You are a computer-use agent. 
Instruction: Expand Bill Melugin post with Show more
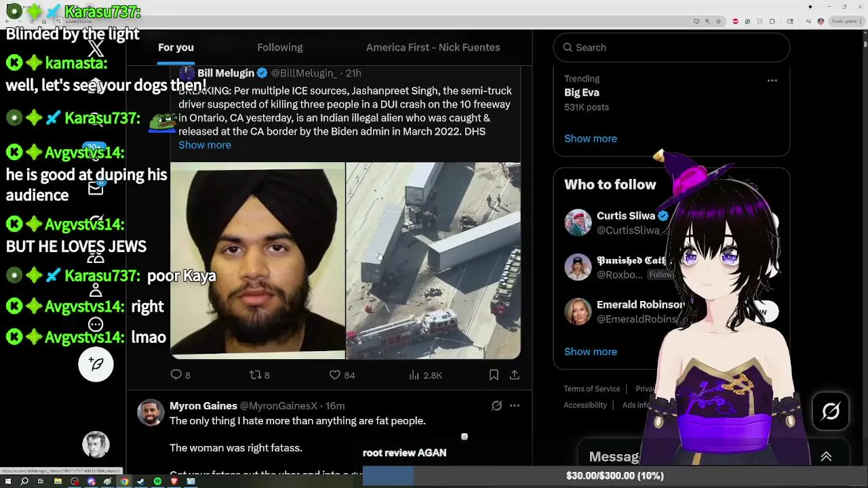tap(205, 145)
